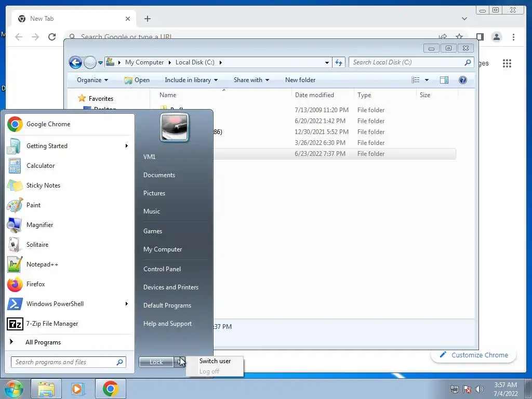Click Open button in Explorer toolbar
The width and height of the screenshot is (532, 399).
coord(137,80)
